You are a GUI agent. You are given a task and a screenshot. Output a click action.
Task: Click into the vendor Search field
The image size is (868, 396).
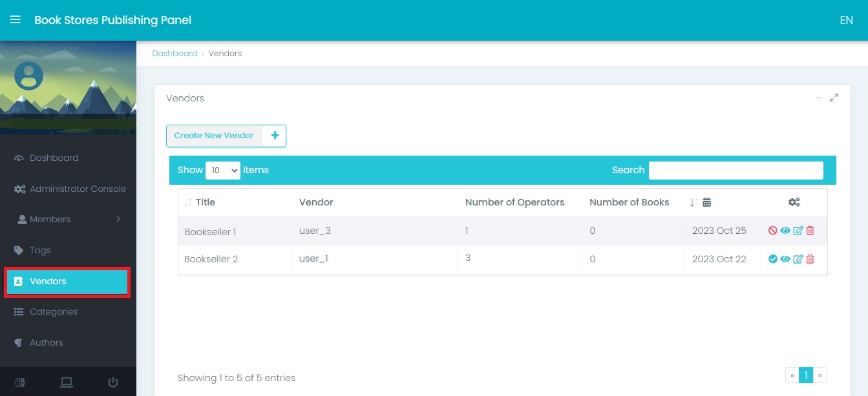tap(736, 170)
